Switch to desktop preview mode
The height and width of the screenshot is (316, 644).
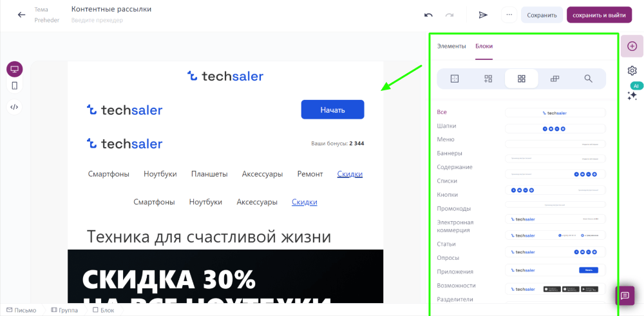(x=14, y=69)
